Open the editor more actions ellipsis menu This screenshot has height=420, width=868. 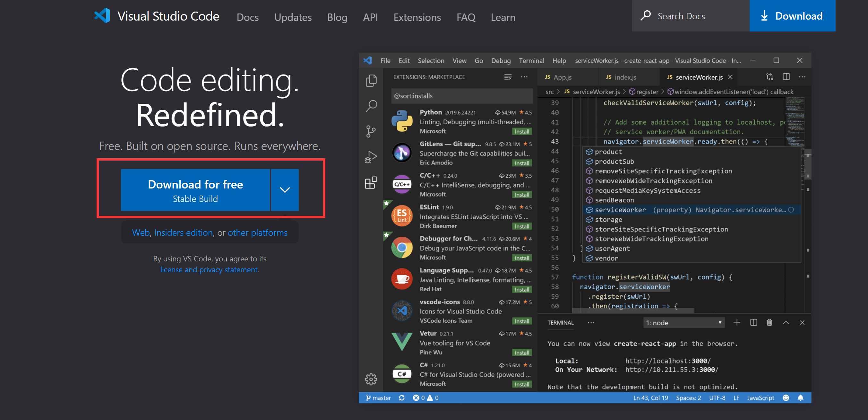click(802, 77)
